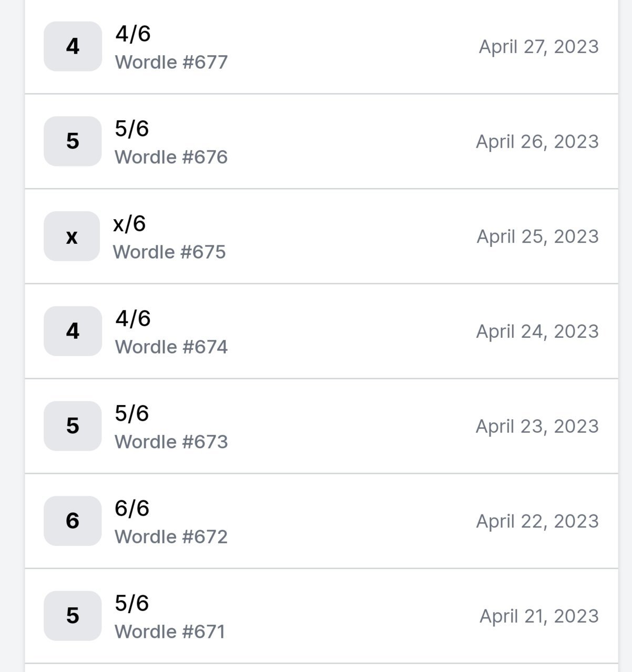
Task: Open the Wordle #677 entry title
Action: click(x=171, y=62)
